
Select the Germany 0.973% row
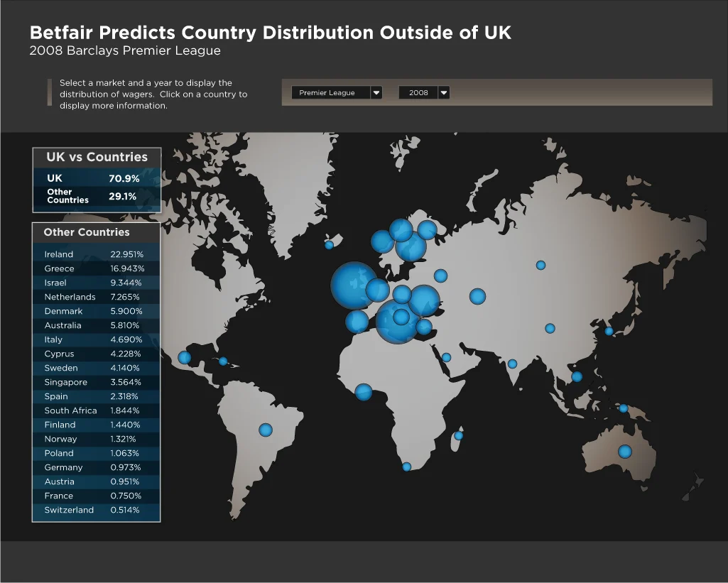coord(96,467)
